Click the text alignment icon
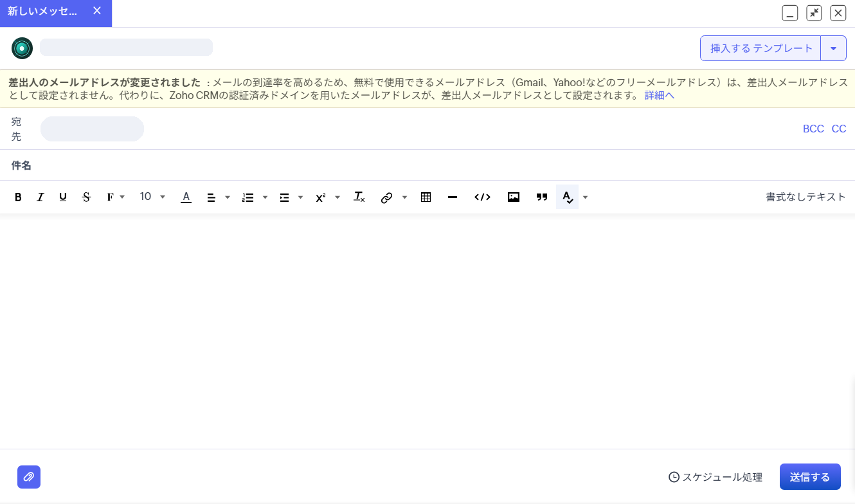855x504 pixels. [x=211, y=197]
